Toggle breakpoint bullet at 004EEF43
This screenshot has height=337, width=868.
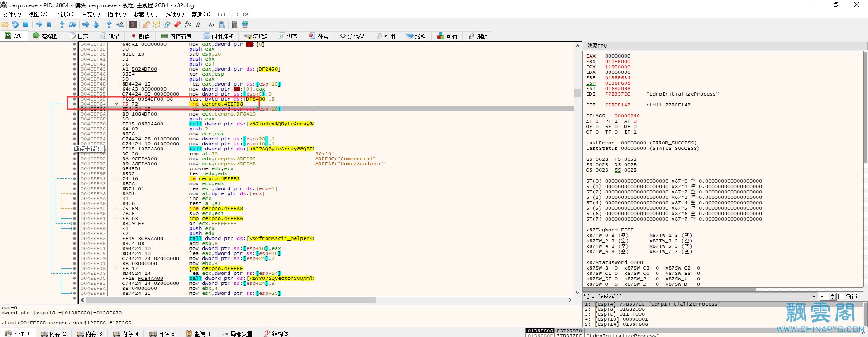75,69
